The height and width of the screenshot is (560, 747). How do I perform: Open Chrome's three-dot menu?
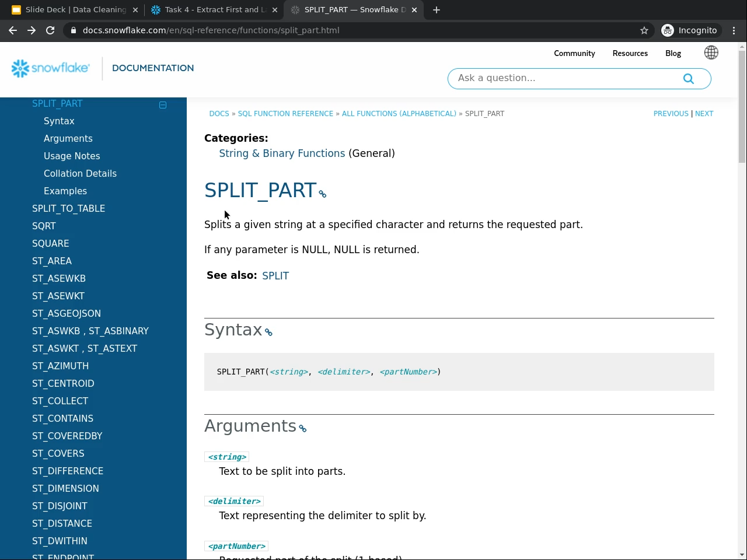click(734, 30)
